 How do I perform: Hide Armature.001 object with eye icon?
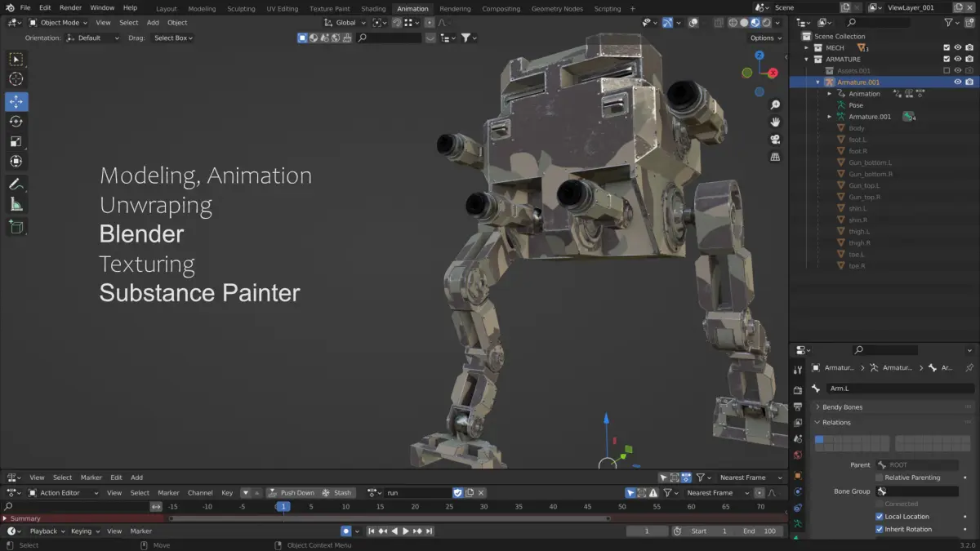point(958,82)
